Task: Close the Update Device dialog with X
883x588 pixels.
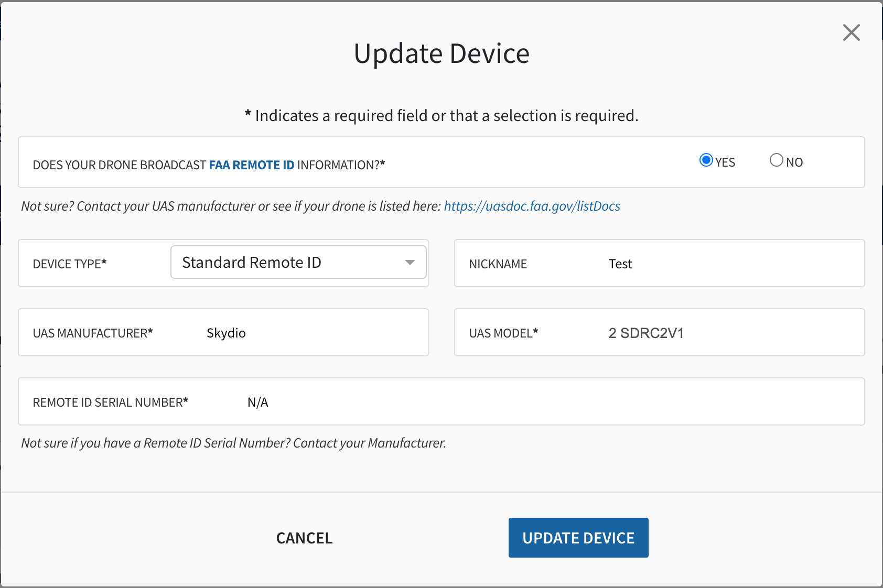Action: pyautogui.click(x=851, y=32)
